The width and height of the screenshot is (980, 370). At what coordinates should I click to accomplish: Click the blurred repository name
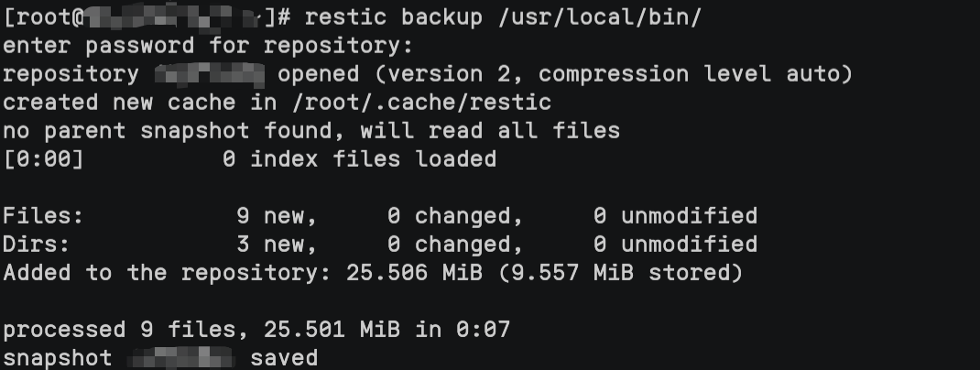209,74
